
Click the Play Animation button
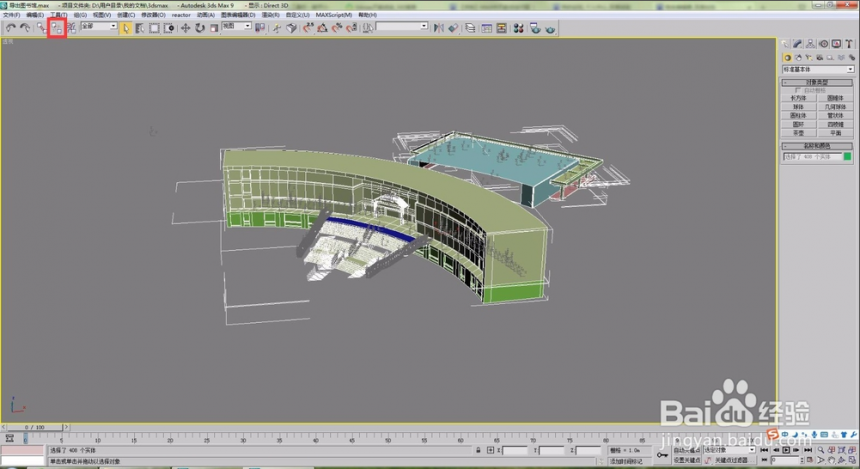coord(786,450)
